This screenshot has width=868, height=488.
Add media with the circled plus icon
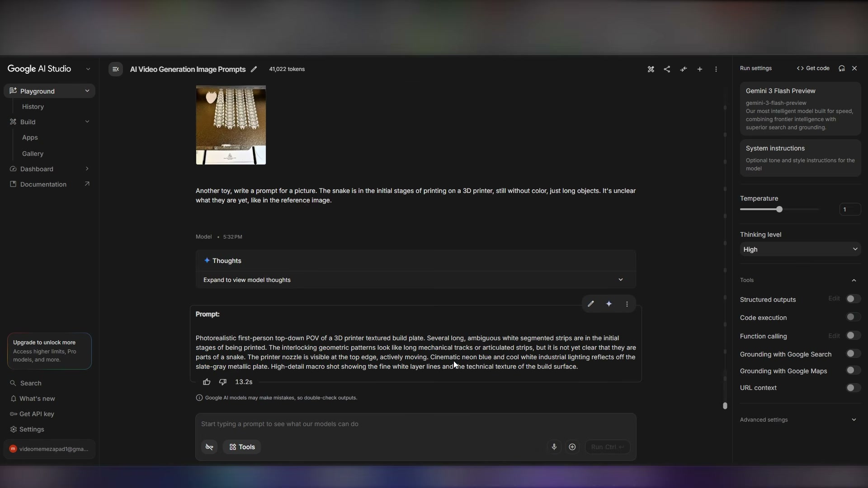[572, 447]
